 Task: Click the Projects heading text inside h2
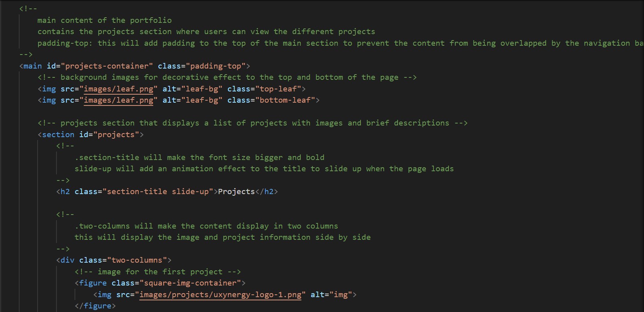coord(236,192)
